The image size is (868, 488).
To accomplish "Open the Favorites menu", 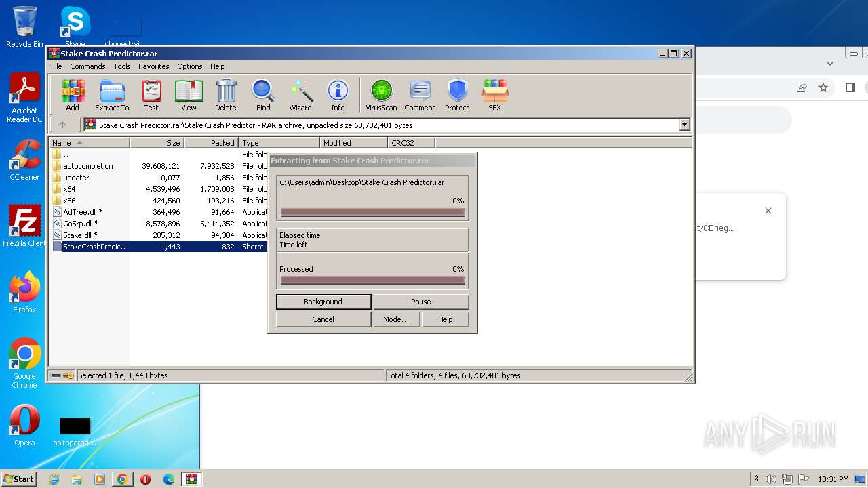I will [x=154, y=66].
